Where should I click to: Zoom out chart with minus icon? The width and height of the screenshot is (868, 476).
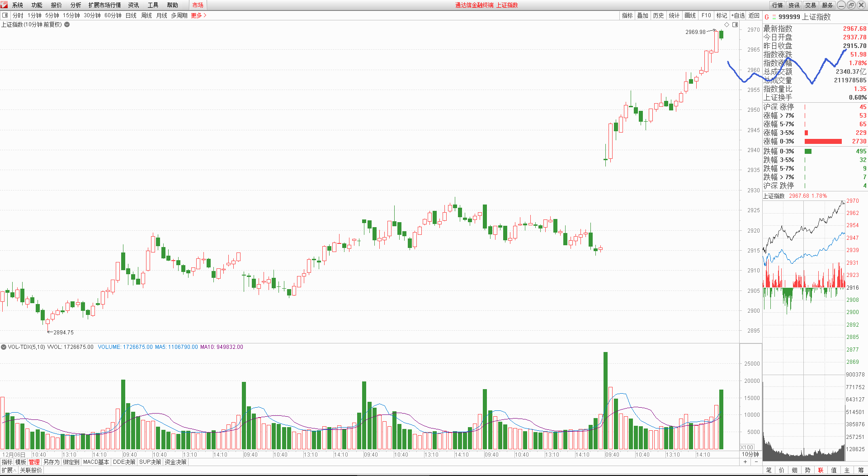pyautogui.click(x=756, y=462)
